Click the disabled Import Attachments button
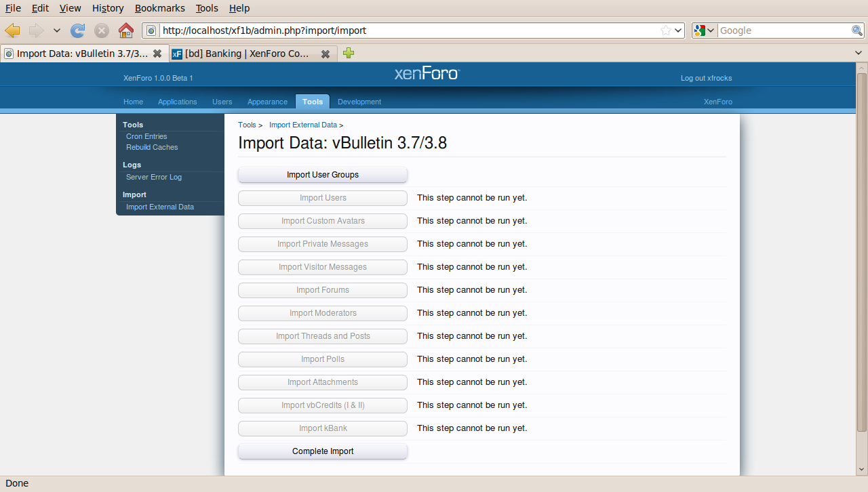The width and height of the screenshot is (868, 492). click(323, 382)
